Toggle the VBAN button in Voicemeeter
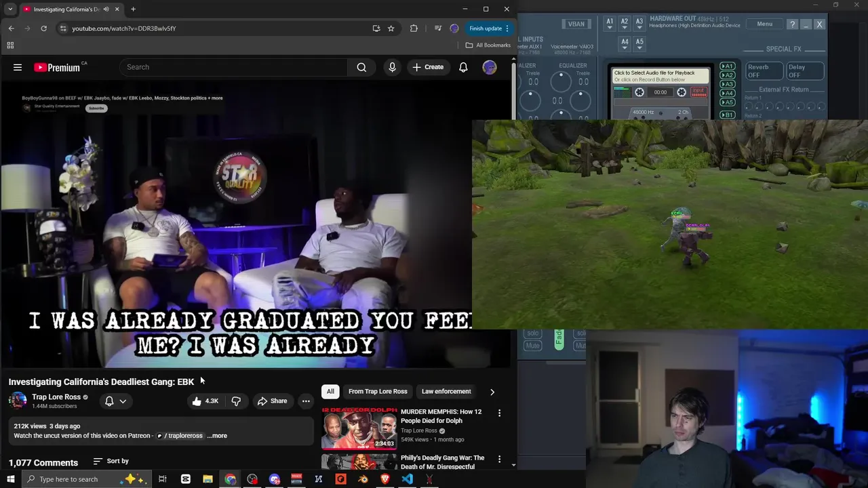 click(x=576, y=24)
